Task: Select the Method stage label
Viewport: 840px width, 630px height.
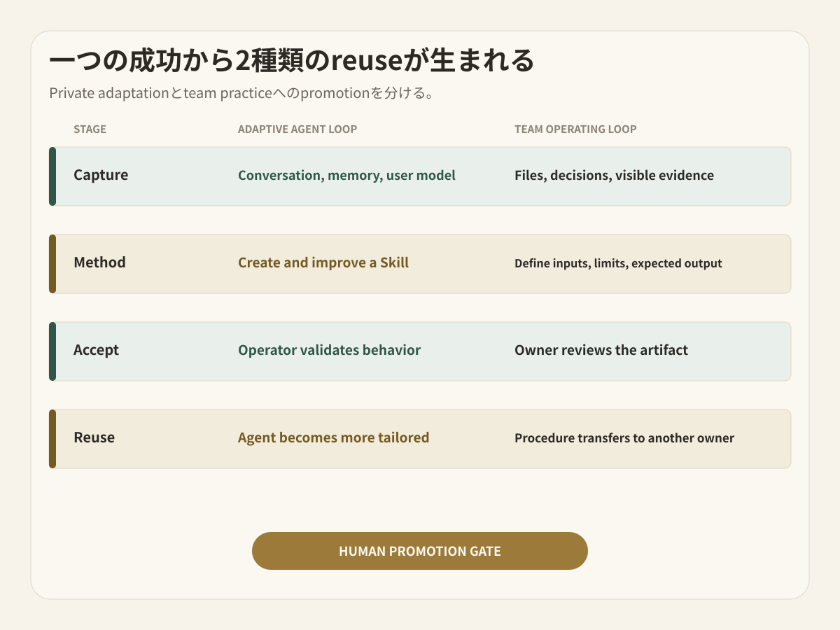Action: [99, 262]
